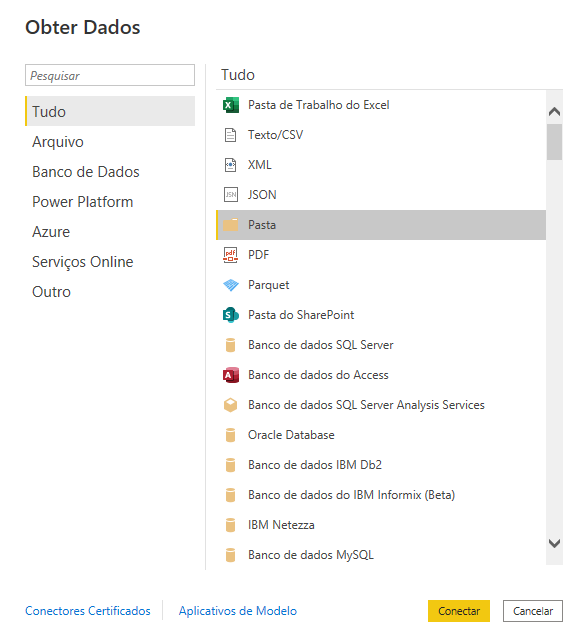Open the Banco de Dados category

click(x=86, y=172)
